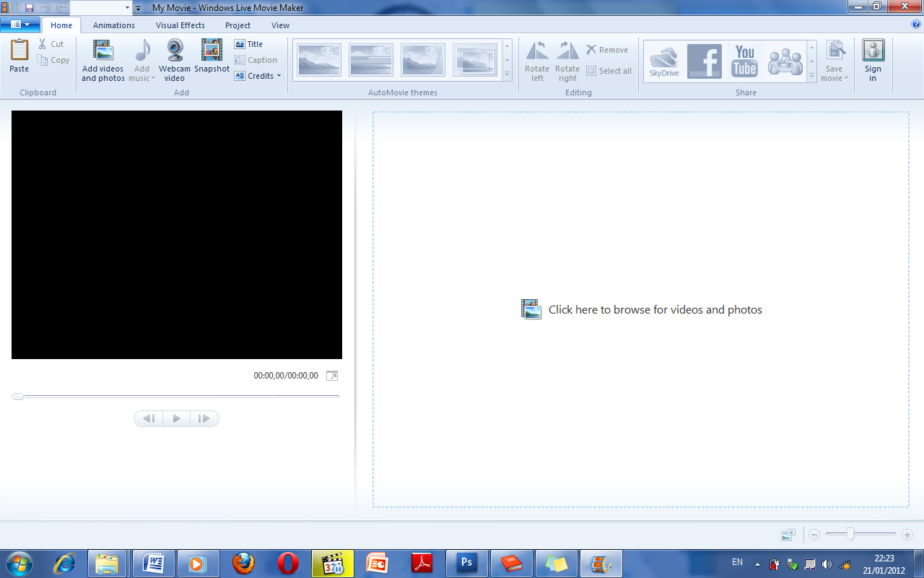The height and width of the screenshot is (578, 924).
Task: Apply the first AutoMovie theme thumbnail
Action: 319,60
